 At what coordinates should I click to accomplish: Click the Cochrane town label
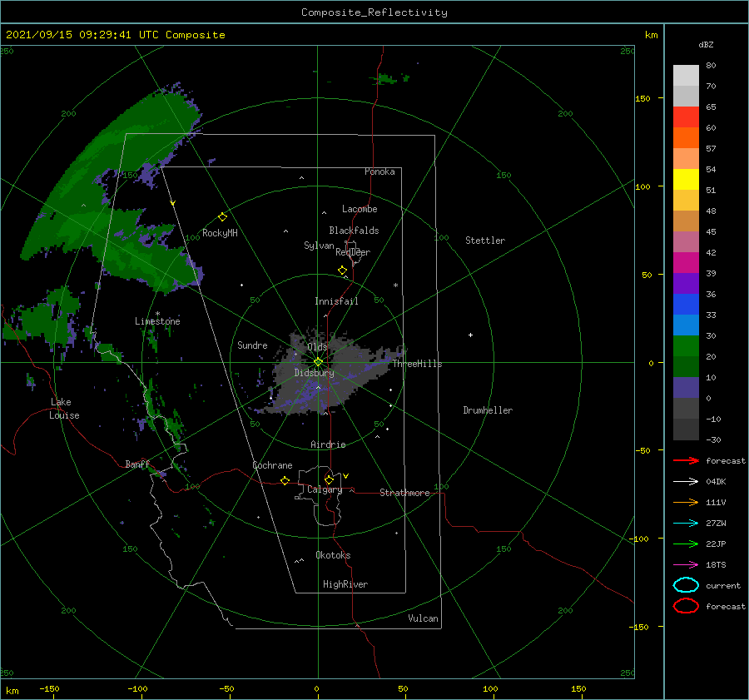[272, 465]
